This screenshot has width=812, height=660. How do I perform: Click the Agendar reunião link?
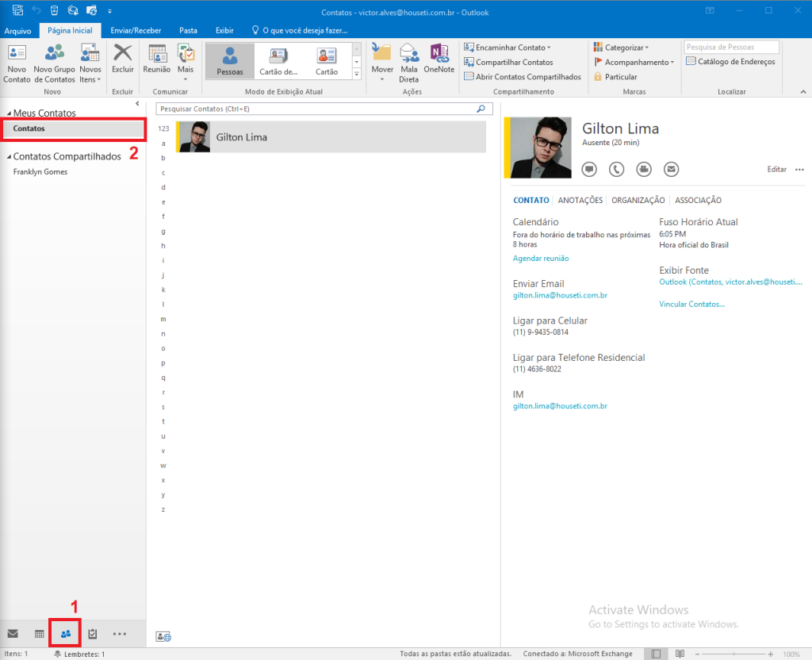point(541,259)
